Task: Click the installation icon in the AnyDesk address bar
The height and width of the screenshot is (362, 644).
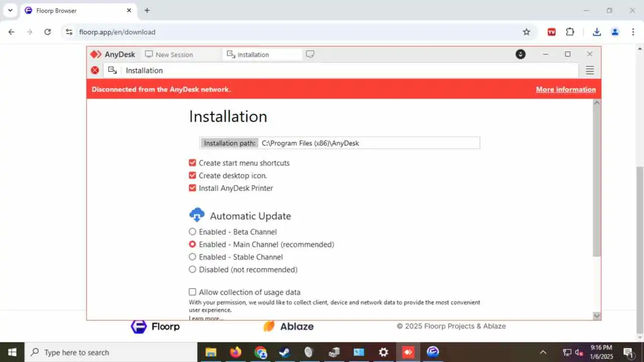Action: 113,70
